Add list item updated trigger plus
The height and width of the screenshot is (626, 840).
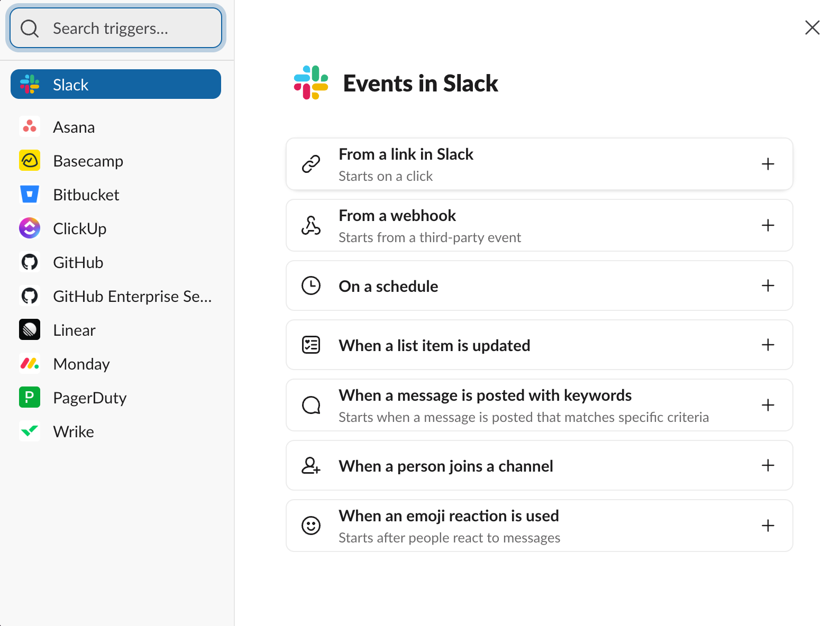pos(768,345)
